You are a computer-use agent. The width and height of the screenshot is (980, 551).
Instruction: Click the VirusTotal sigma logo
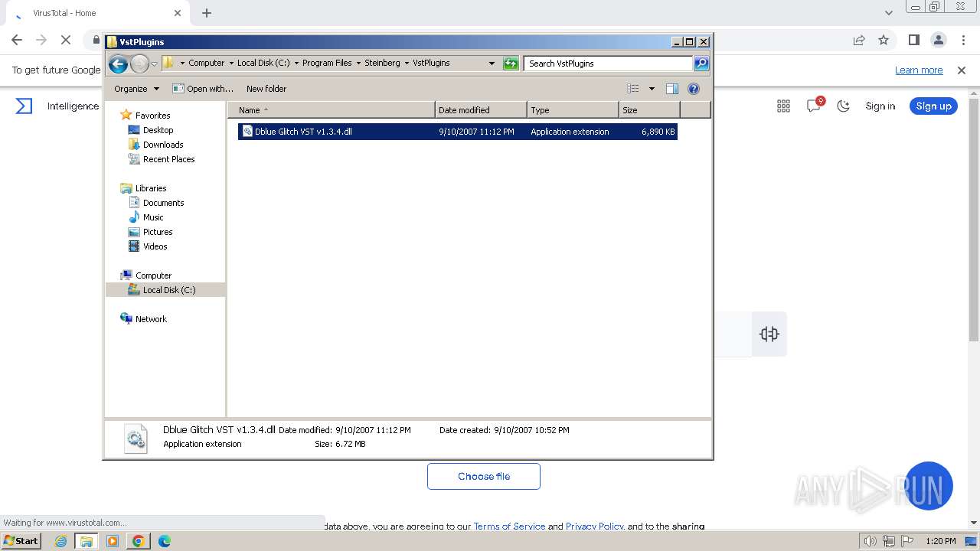(24, 106)
